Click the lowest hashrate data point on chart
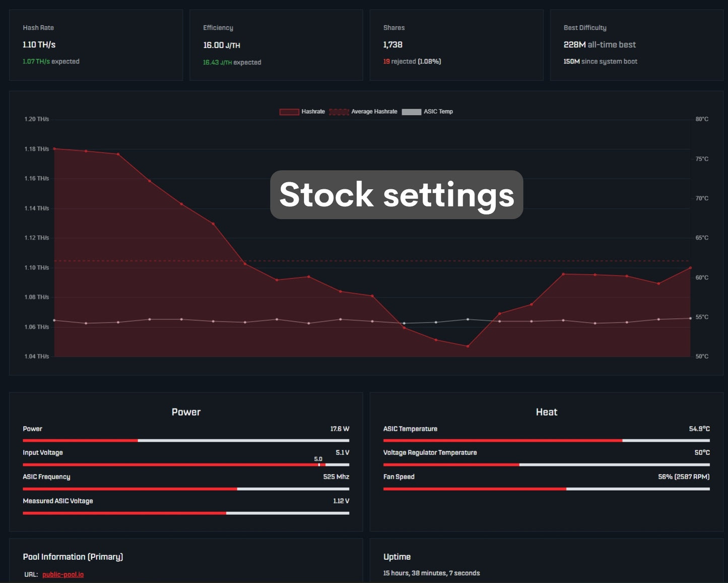 pyautogui.click(x=468, y=346)
